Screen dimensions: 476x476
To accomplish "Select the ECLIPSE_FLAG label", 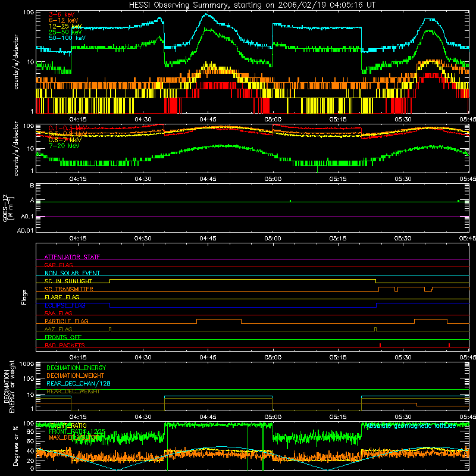I will click(x=65, y=305).
